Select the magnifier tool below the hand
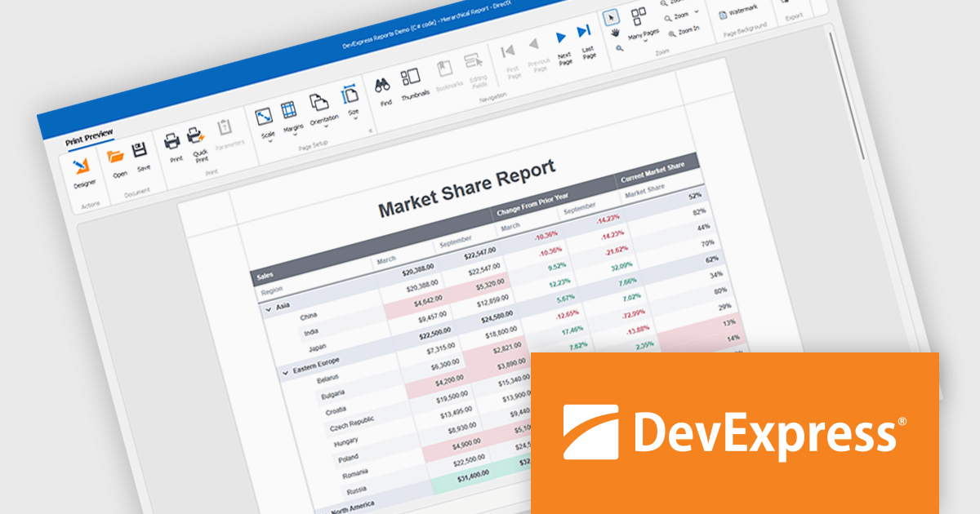 point(620,48)
